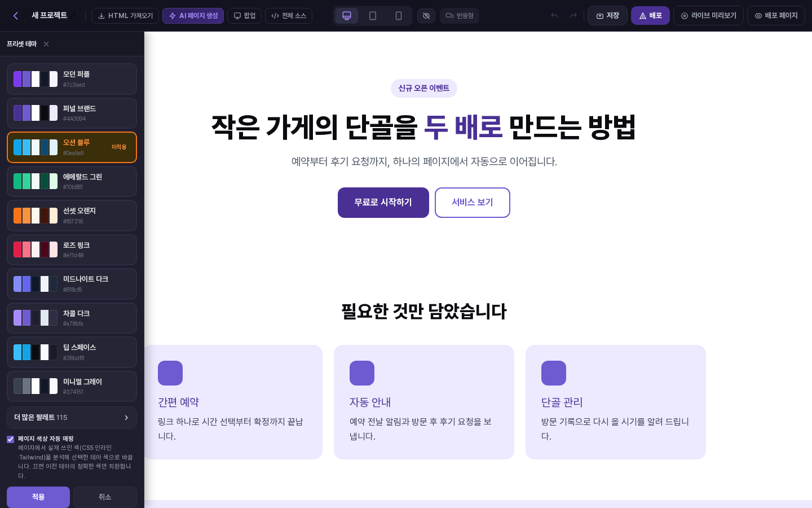
Task: Open 배포 페이지
Action: coord(776,16)
